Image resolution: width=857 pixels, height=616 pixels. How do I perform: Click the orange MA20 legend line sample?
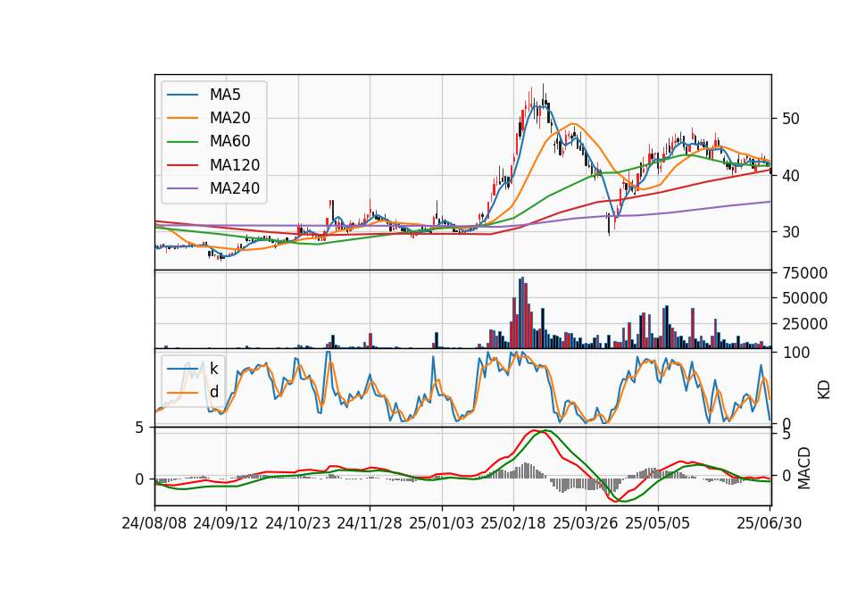(x=182, y=118)
